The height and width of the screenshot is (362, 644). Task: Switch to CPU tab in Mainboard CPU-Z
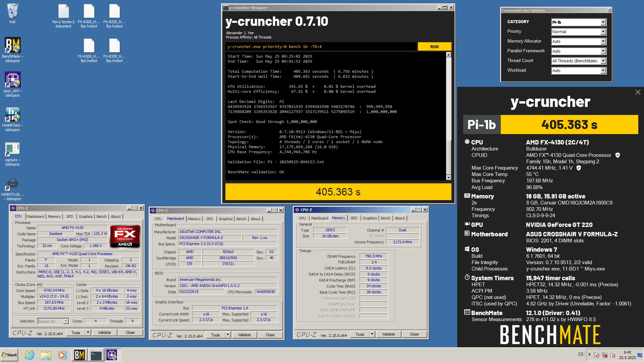tap(158, 219)
